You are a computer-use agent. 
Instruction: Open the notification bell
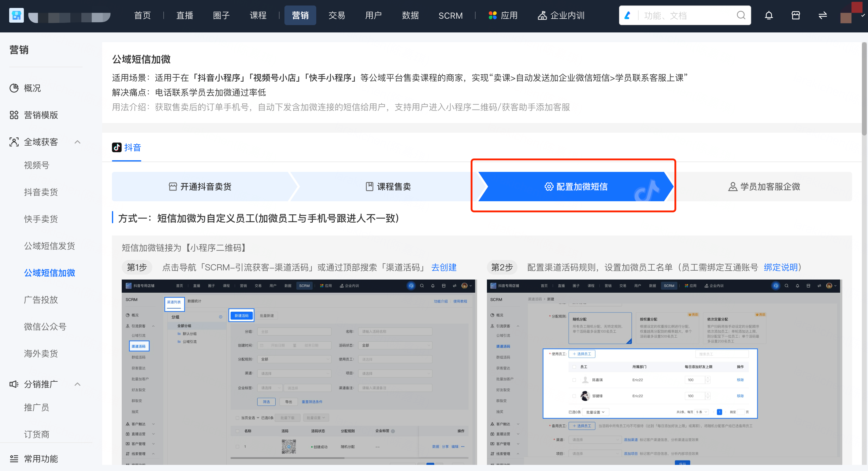click(769, 15)
